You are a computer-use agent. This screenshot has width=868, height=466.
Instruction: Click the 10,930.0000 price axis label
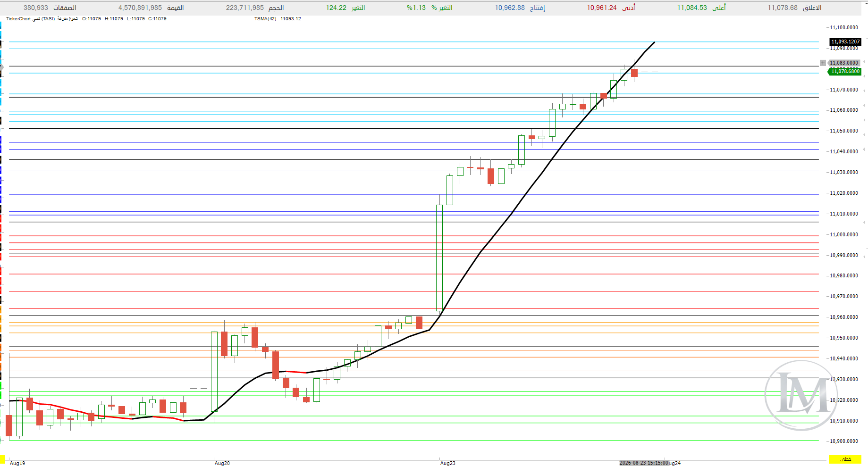(x=844, y=379)
